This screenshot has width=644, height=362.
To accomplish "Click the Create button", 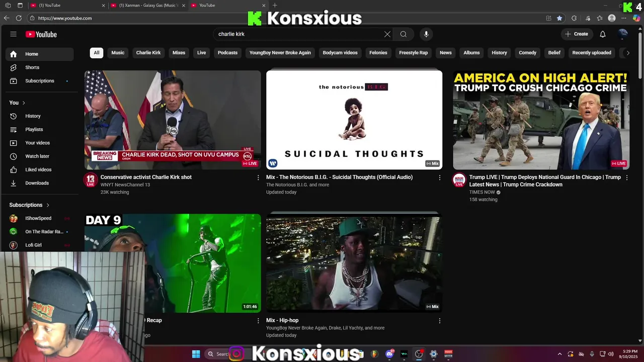I will (577, 34).
